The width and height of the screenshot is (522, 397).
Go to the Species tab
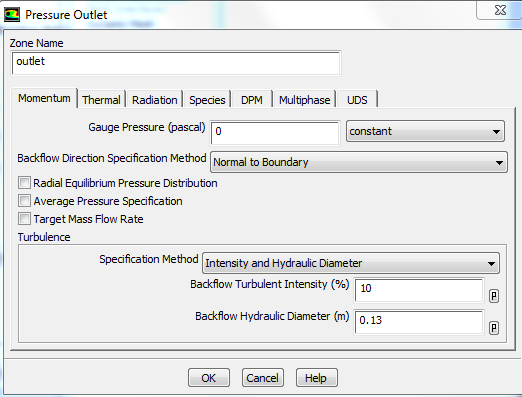point(207,100)
